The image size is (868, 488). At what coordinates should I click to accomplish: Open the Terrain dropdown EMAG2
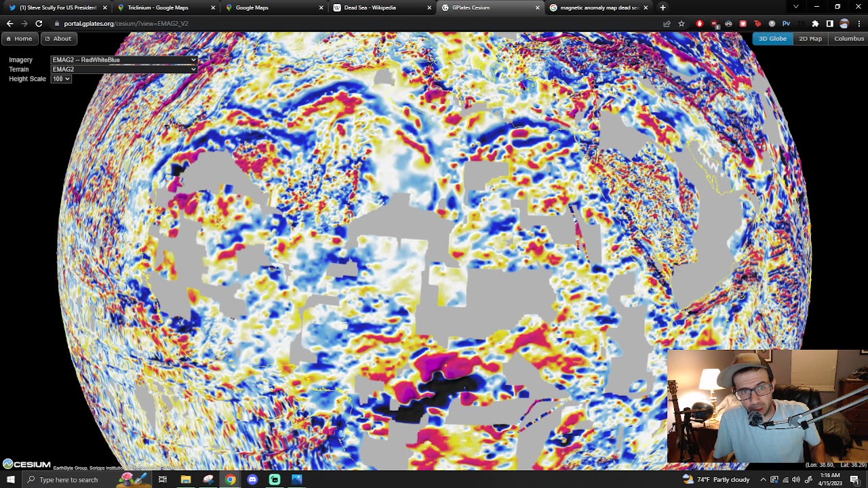124,69
